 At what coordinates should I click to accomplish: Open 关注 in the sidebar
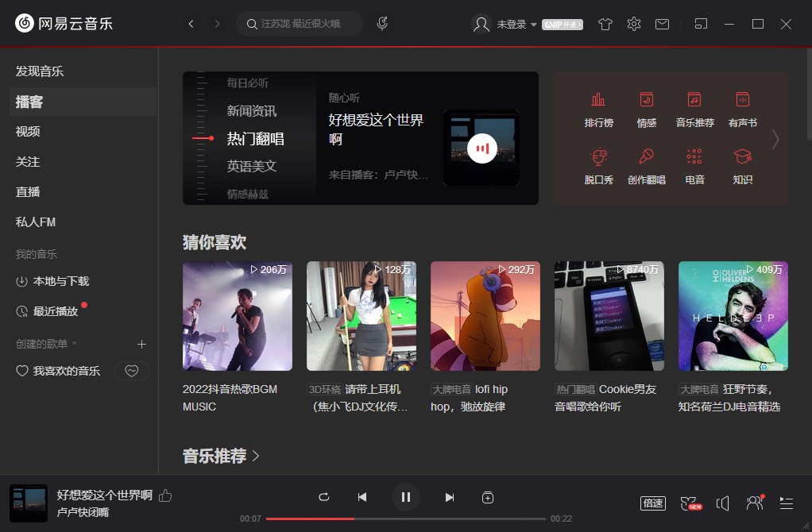pos(28,161)
